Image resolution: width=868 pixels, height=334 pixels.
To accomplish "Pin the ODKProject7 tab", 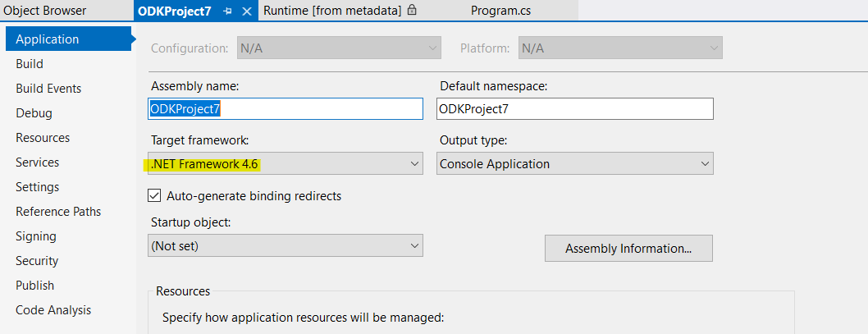I will click(227, 11).
